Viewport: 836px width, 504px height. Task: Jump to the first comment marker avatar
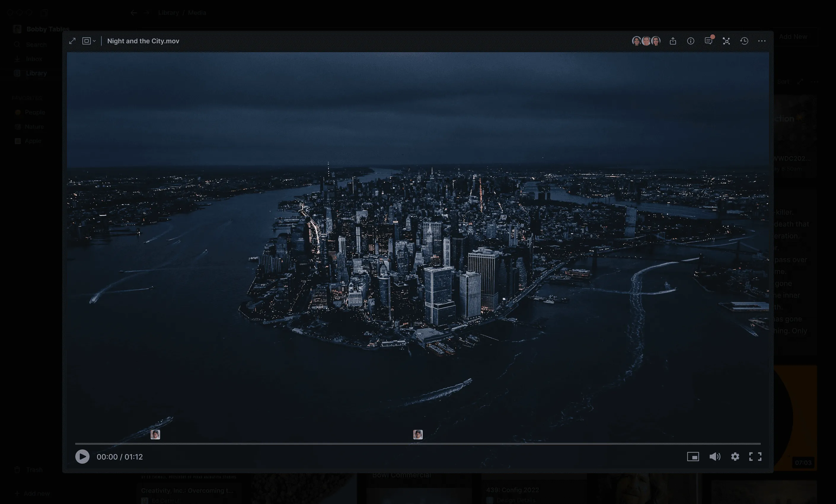click(x=155, y=434)
